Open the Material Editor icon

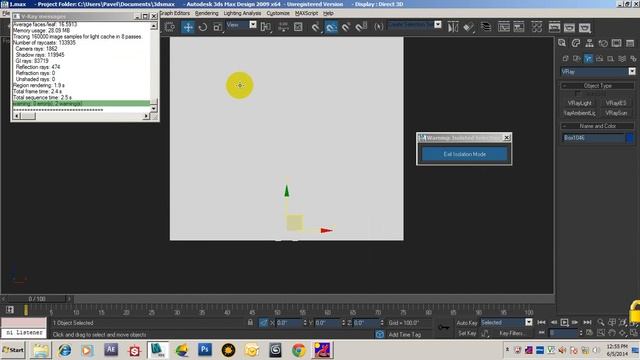537,27
